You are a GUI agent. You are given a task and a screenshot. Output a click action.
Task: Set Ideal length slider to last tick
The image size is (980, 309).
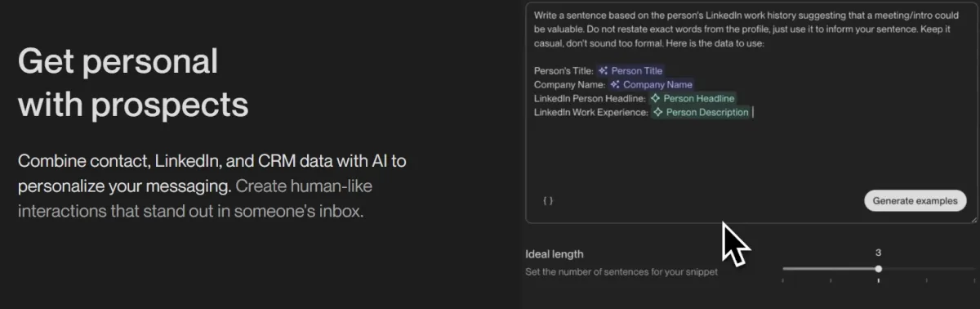click(973, 280)
